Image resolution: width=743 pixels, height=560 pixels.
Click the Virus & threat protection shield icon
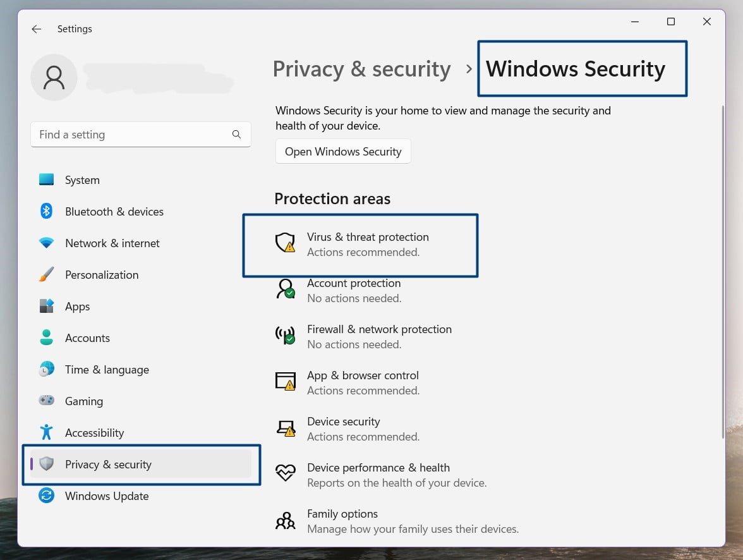[286, 242]
